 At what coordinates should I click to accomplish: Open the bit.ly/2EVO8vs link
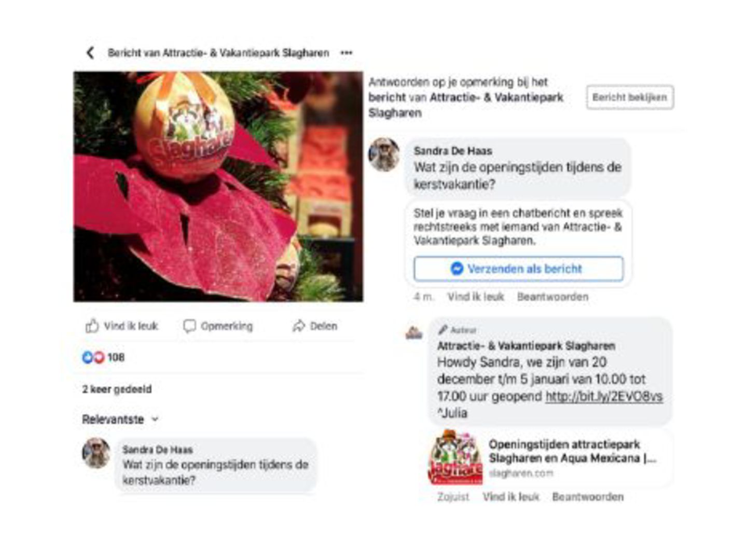604,396
